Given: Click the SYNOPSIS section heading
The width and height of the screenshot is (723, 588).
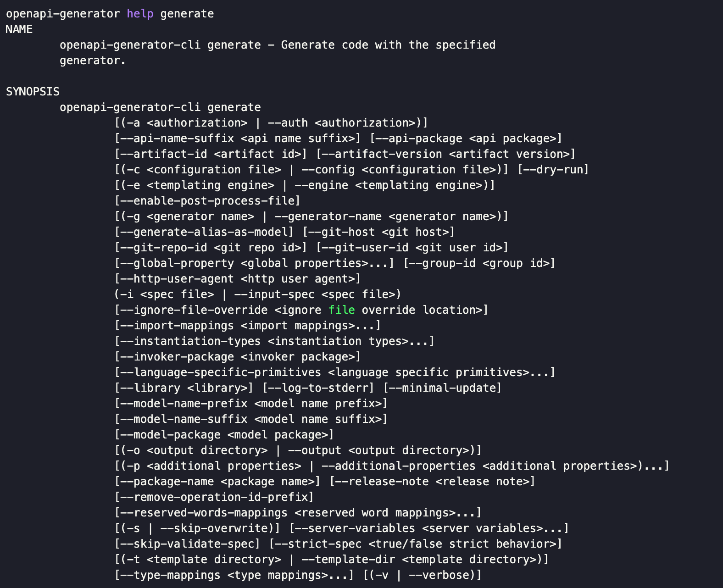Looking at the screenshot, I should (33, 92).
